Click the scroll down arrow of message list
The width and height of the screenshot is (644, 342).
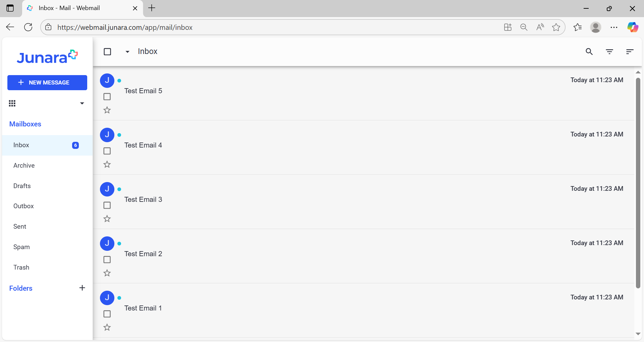638,334
